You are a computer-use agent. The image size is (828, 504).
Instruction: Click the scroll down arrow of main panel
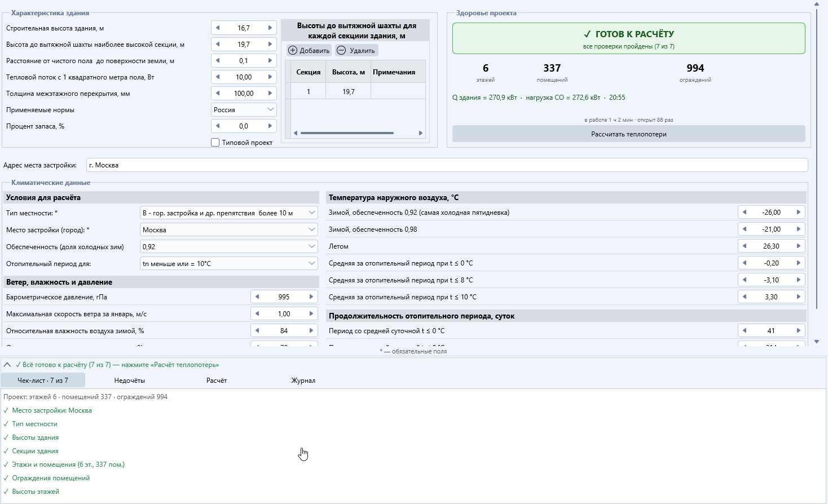click(x=817, y=342)
